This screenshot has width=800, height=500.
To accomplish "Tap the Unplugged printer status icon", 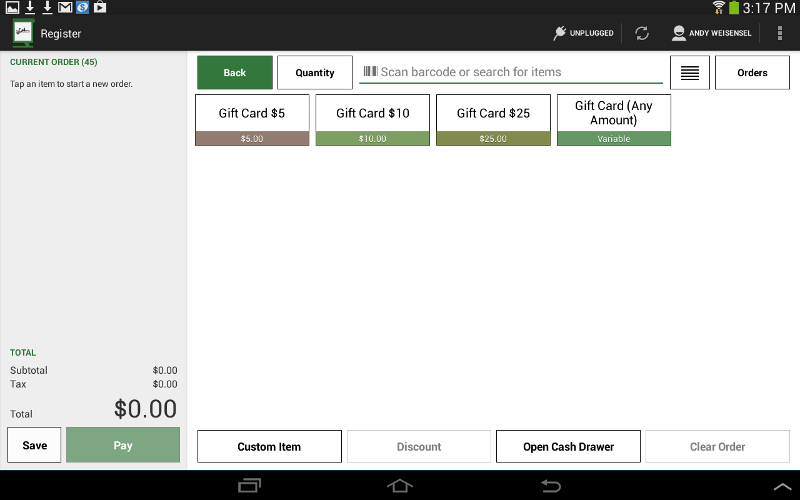I will (x=560, y=33).
